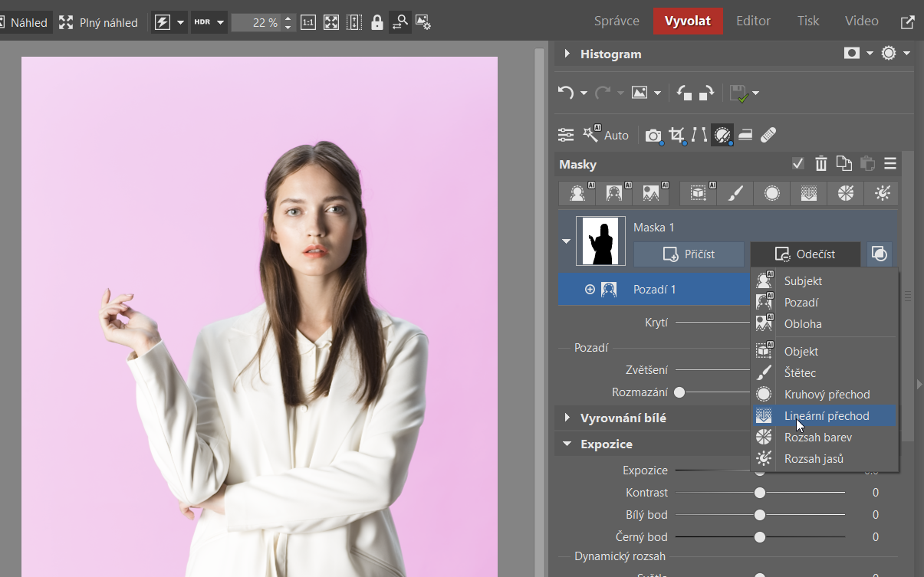
Task: Click the undo arrow icon
Action: pos(566,93)
